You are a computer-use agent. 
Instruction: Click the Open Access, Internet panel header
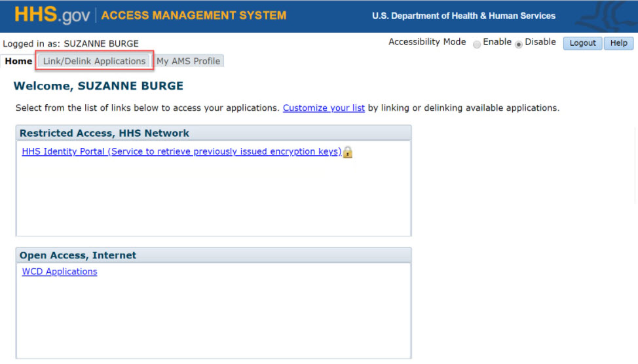pos(78,255)
